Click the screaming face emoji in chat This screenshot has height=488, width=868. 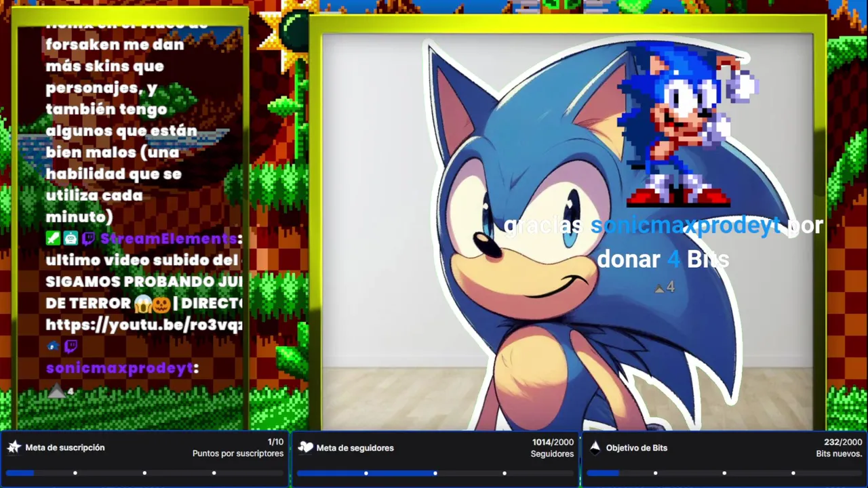143,303
